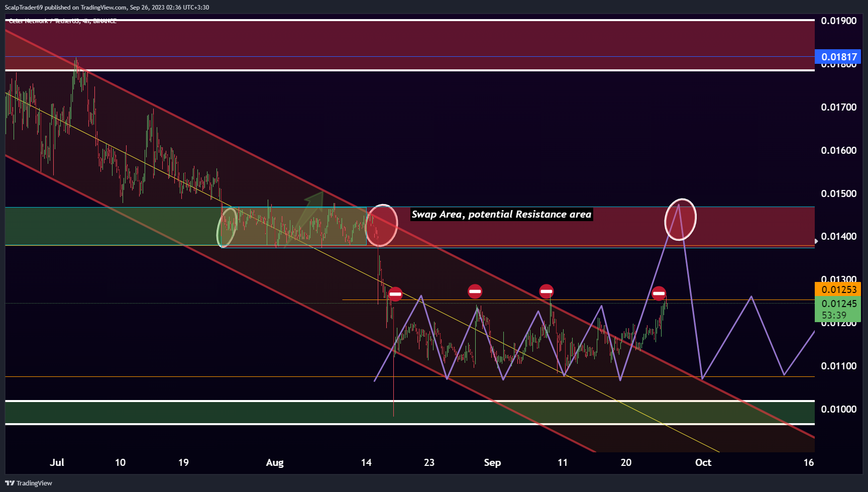Image resolution: width=868 pixels, height=492 pixels.
Task: Click the blue 0.01817 price label
Action: pyautogui.click(x=838, y=57)
